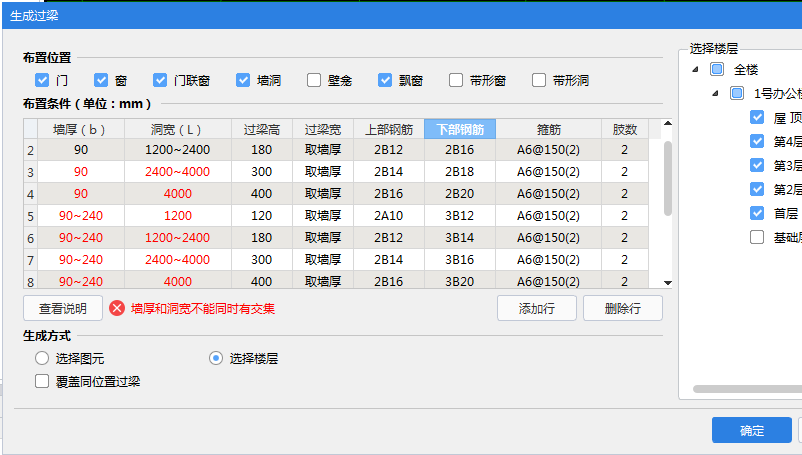Toggle the 全楼 floor checkbox
Image resolution: width=802 pixels, height=455 pixels.
pyautogui.click(x=717, y=69)
